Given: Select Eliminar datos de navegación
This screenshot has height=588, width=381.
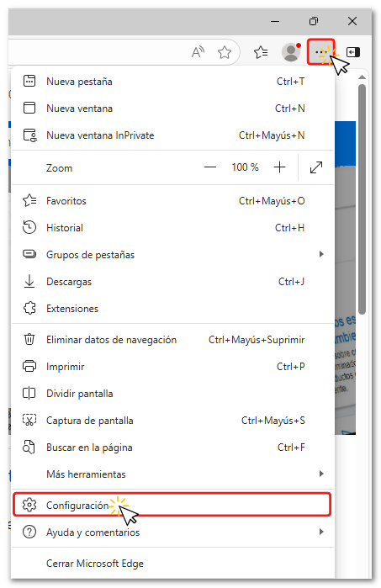Looking at the screenshot, I should point(172,339).
